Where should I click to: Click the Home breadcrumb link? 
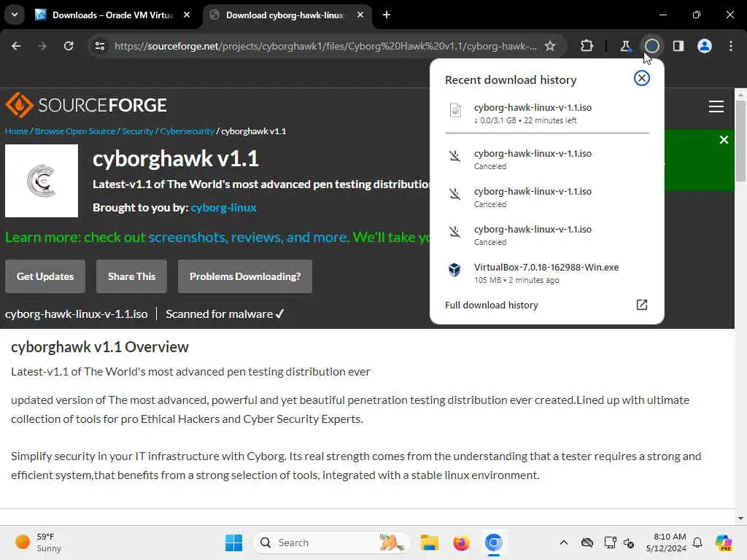pyautogui.click(x=17, y=131)
